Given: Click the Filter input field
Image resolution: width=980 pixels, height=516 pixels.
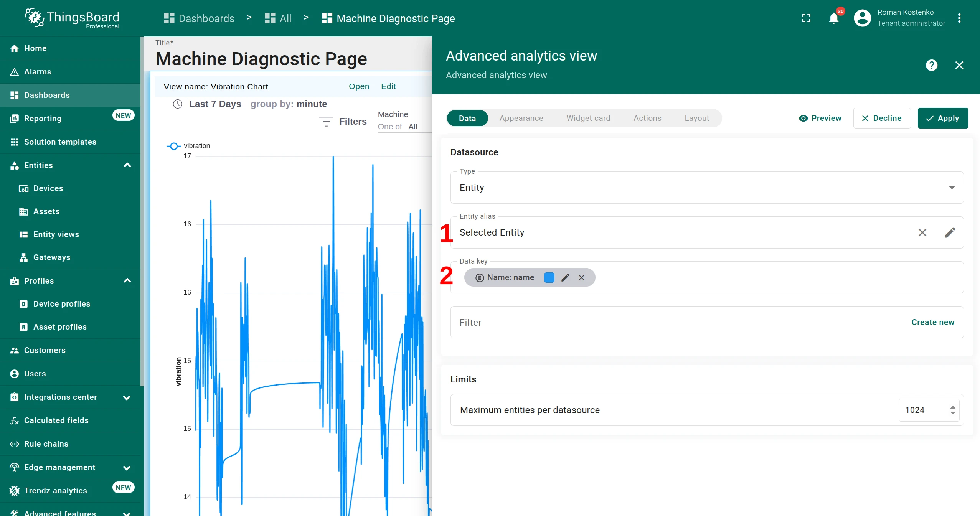Looking at the screenshot, I should [x=707, y=322].
